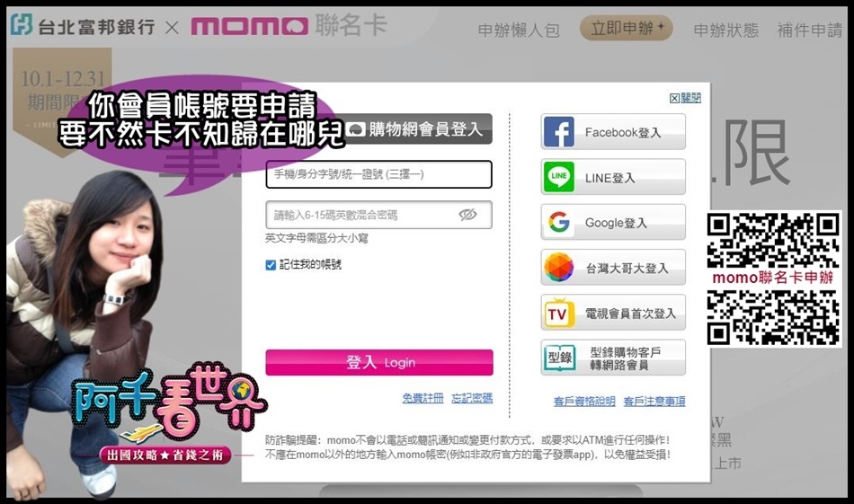Click the pink 登入 Login button
This screenshot has width=854, height=504.
click(379, 362)
